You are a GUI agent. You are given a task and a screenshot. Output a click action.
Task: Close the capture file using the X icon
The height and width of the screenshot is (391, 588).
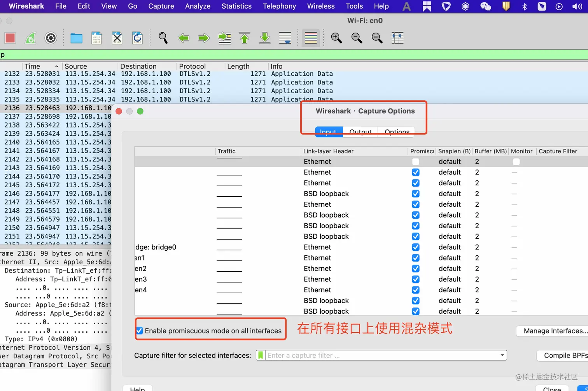[117, 38]
